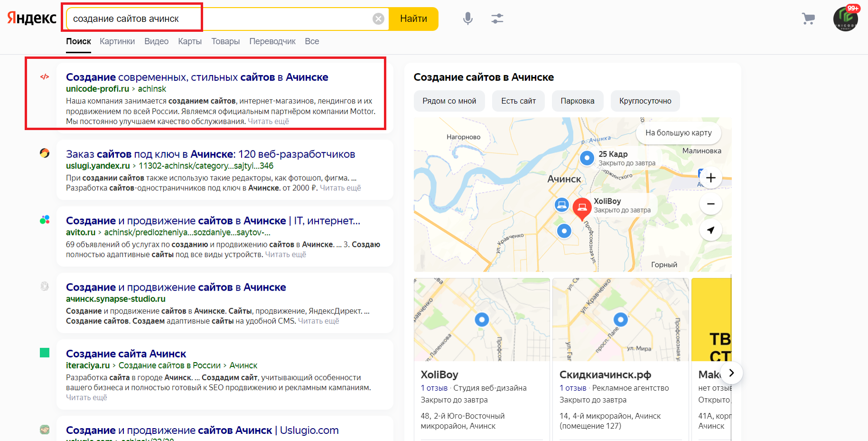Open the Uslugio.com result title
Image resolution: width=868 pixels, height=441 pixels.
click(202, 430)
